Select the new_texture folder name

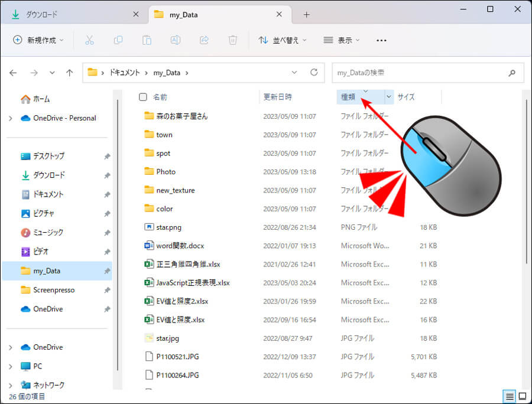(x=176, y=190)
